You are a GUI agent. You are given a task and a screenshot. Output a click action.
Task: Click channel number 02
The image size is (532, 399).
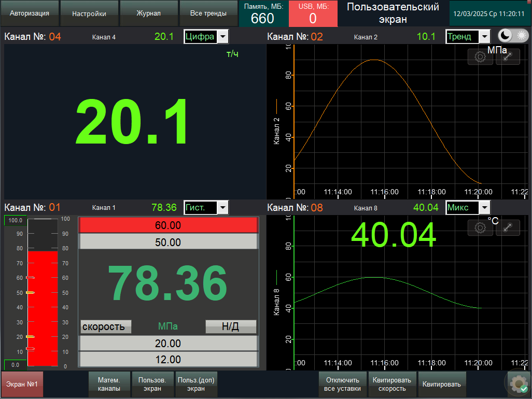tap(317, 37)
